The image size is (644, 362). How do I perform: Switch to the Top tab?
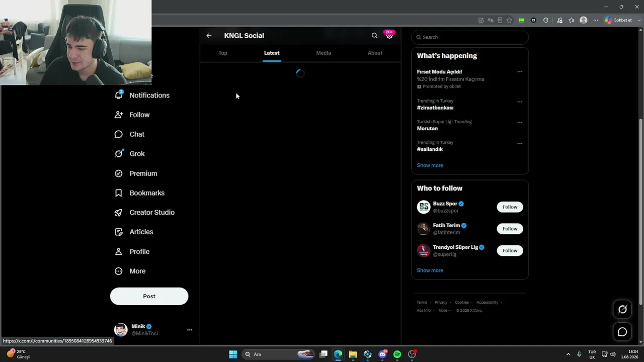[223, 53]
